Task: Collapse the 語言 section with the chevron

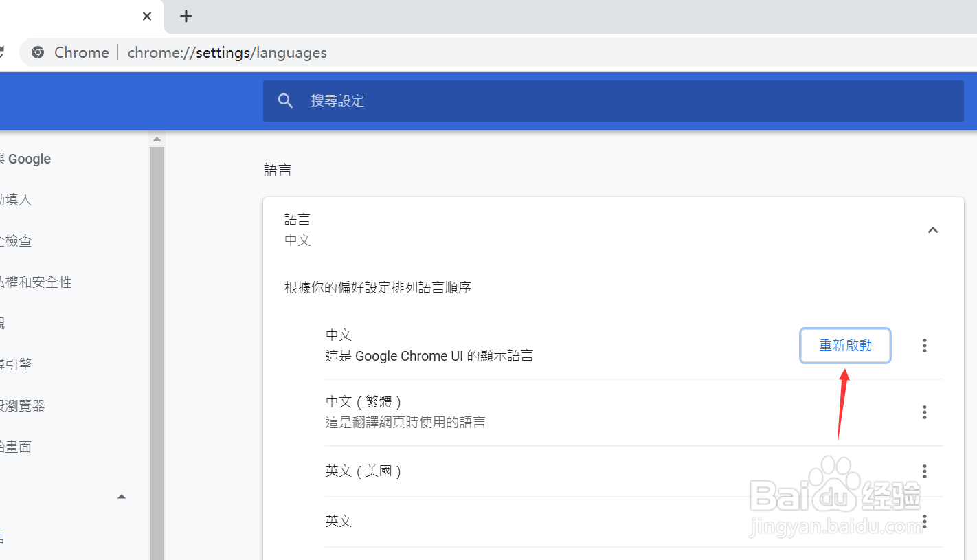Action: coord(932,229)
